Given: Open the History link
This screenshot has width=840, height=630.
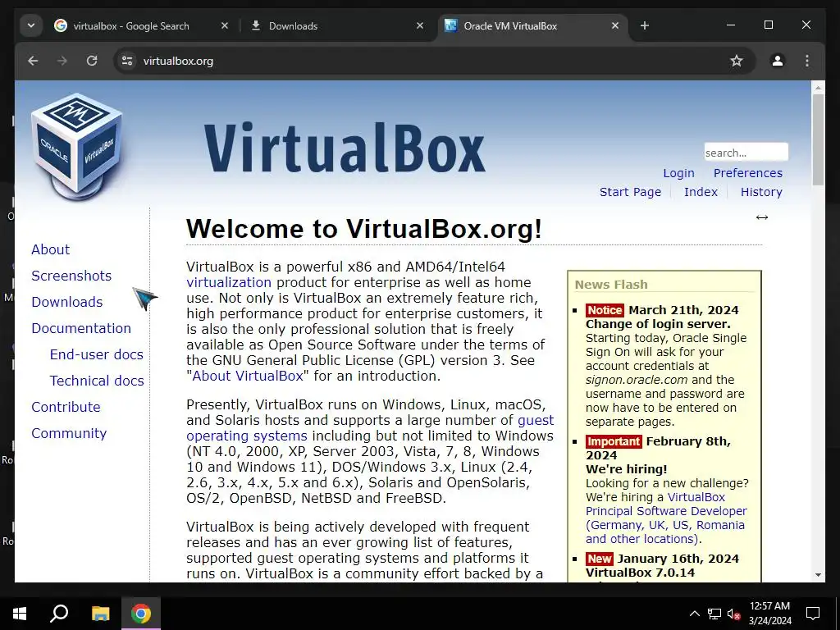Looking at the screenshot, I should [x=761, y=192].
